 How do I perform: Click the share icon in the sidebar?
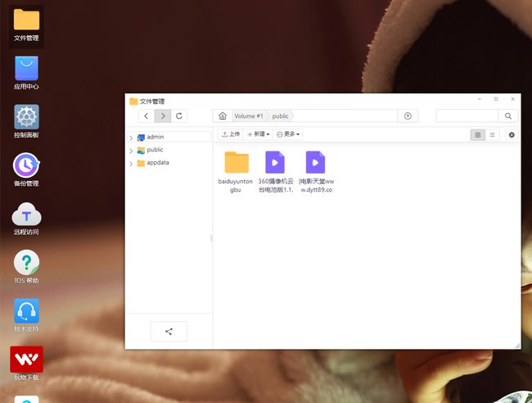169,332
